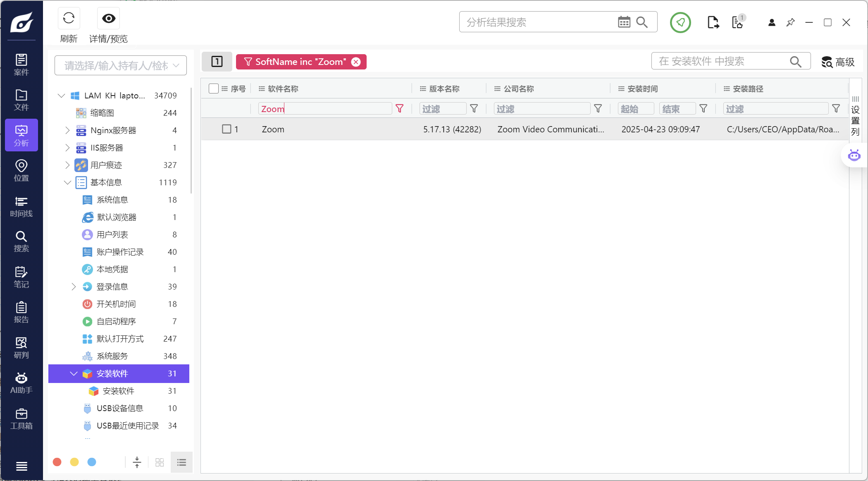Screen dimensions: 868x481
Task: Expand the Nginx服务器 tree node
Action: point(67,130)
